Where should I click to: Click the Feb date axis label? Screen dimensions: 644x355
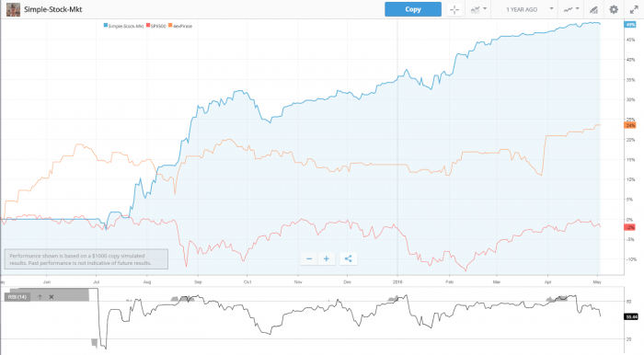449,282
